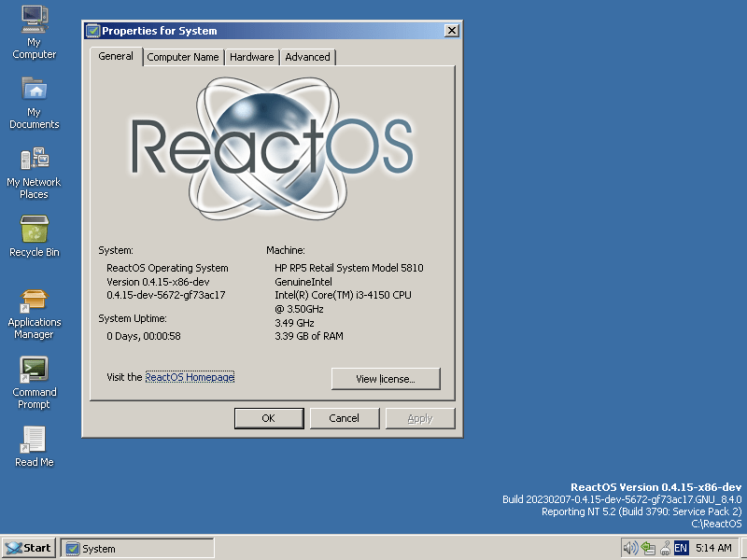Open the ReactOS Homepage link

[190, 377]
